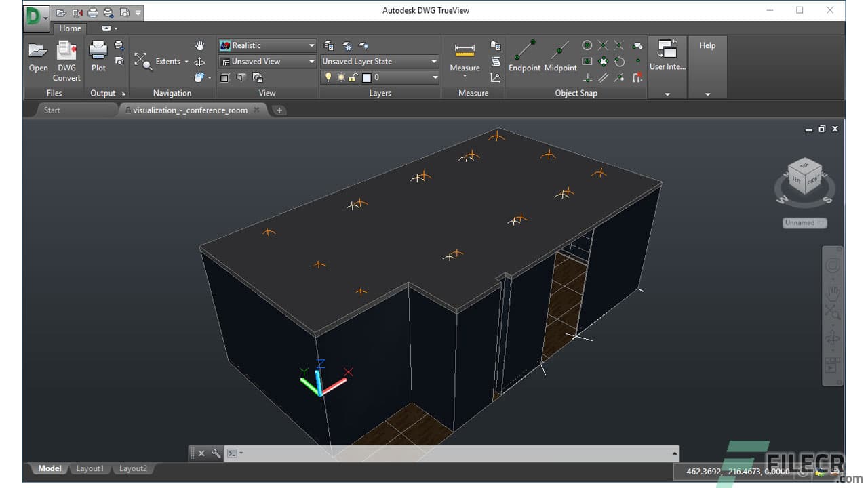This screenshot has height=488, width=868.
Task: Switch to the Start tab
Action: click(52, 110)
